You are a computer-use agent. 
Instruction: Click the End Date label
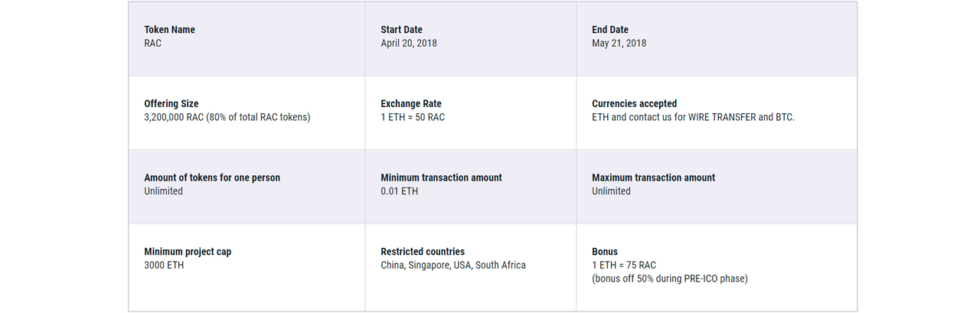point(610,30)
